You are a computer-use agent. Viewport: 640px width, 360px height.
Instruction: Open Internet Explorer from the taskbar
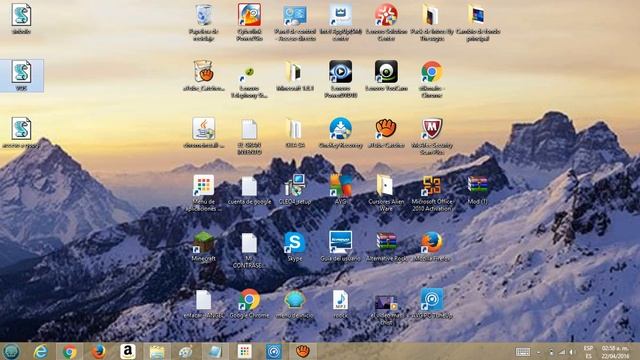pyautogui.click(x=40, y=351)
